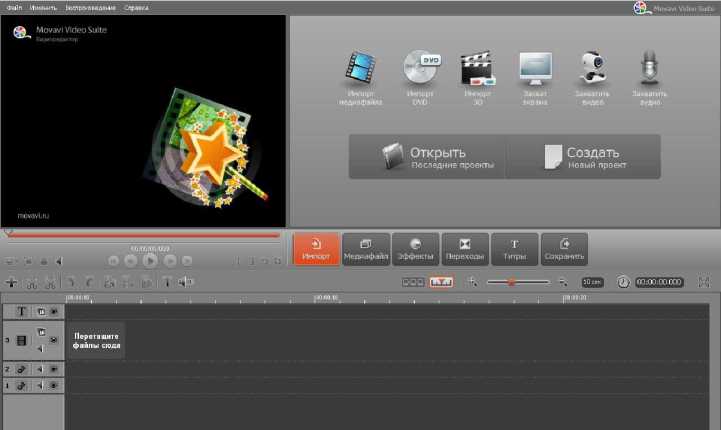Screen dimensions: 721x430
Task: Click the second scissors cut icon
Action: click(x=50, y=283)
